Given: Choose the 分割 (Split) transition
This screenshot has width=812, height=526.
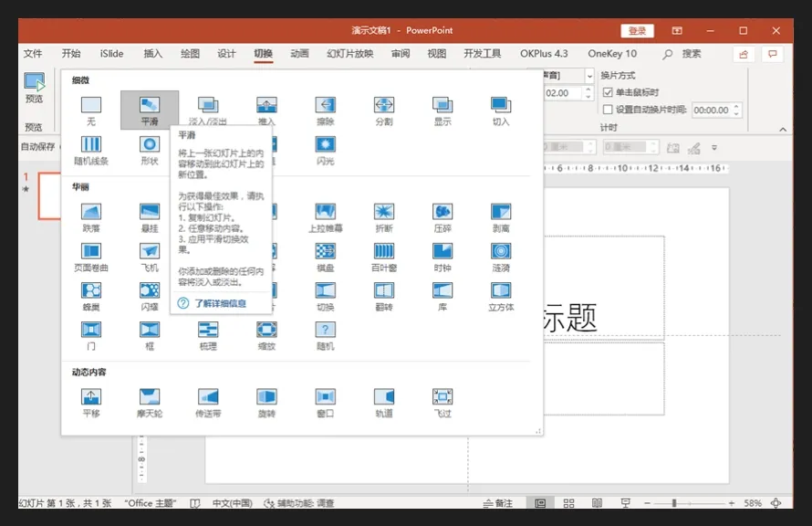Looking at the screenshot, I should pyautogui.click(x=384, y=110).
